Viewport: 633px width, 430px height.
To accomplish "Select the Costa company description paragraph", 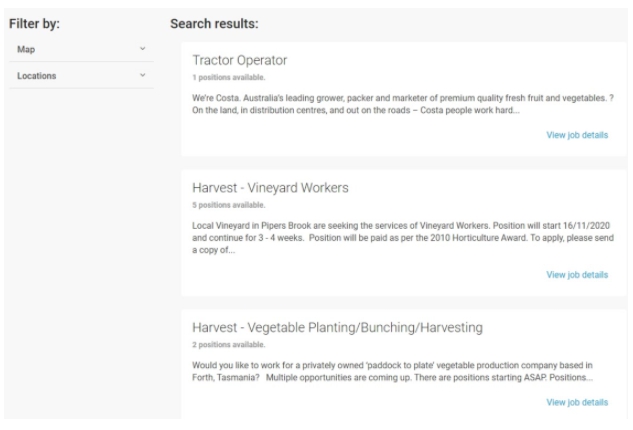I will click(x=403, y=104).
